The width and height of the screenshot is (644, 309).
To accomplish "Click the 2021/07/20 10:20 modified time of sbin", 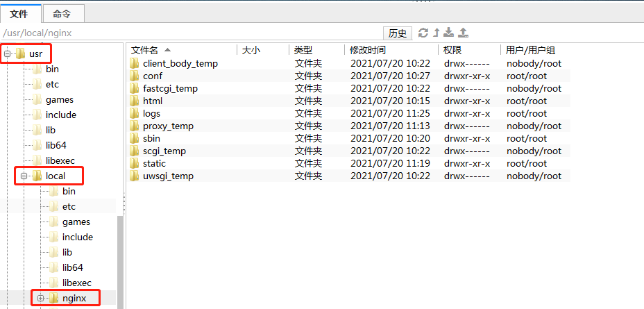I will click(x=390, y=138).
